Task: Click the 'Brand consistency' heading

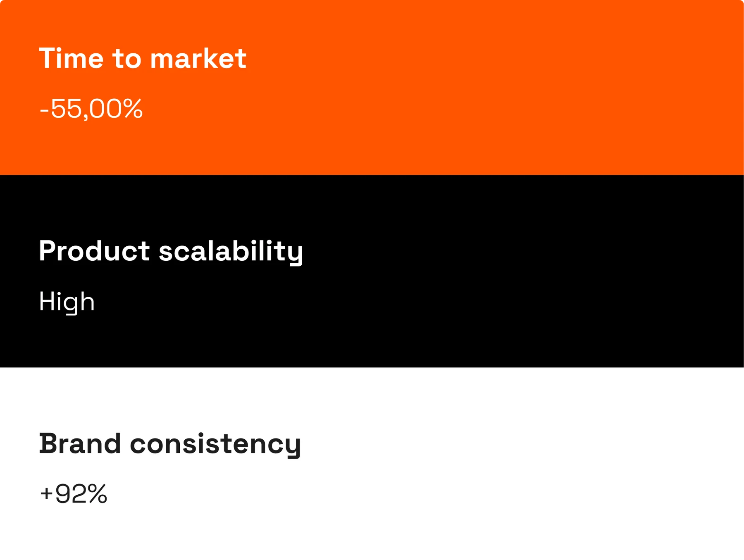Action: point(170,444)
